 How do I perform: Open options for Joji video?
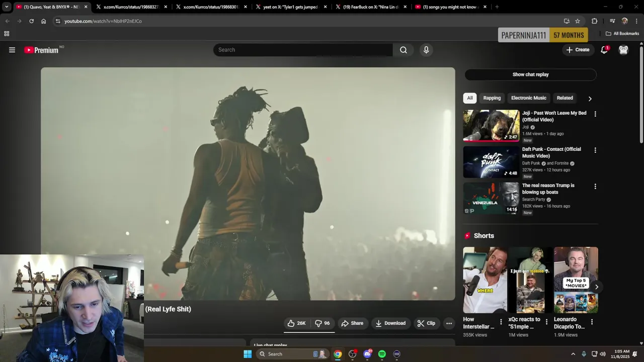coord(595,114)
